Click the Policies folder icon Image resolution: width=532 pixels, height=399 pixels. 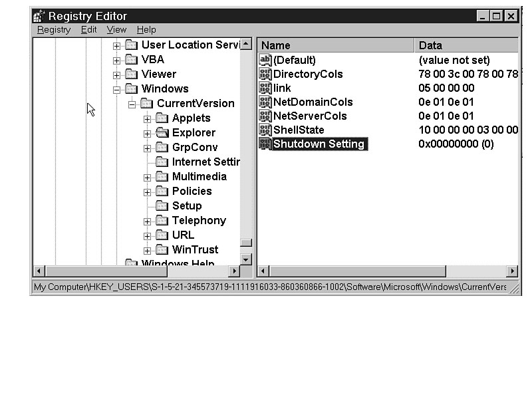(x=162, y=192)
